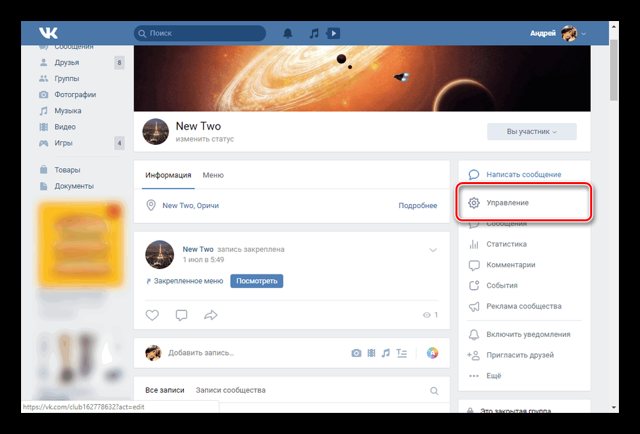Image resolution: width=640 pixels, height=434 pixels.
Task: Click the Товары bag icon
Action: pos(43,169)
